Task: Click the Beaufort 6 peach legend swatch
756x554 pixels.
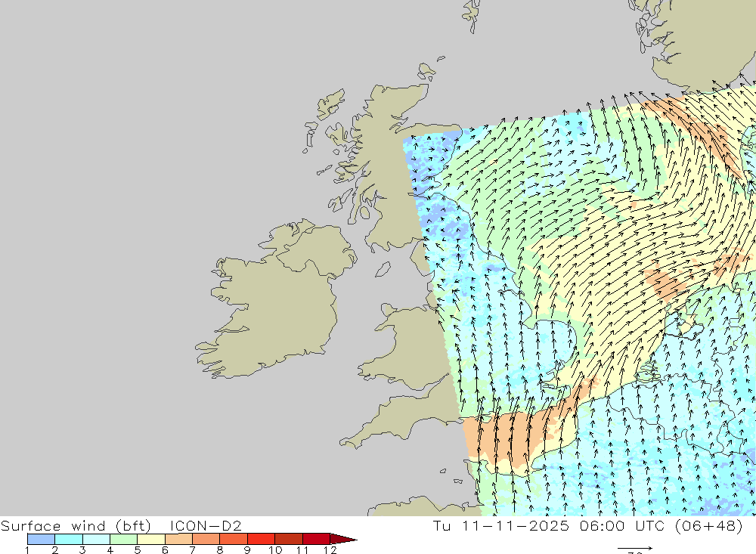Action: pyautogui.click(x=178, y=539)
